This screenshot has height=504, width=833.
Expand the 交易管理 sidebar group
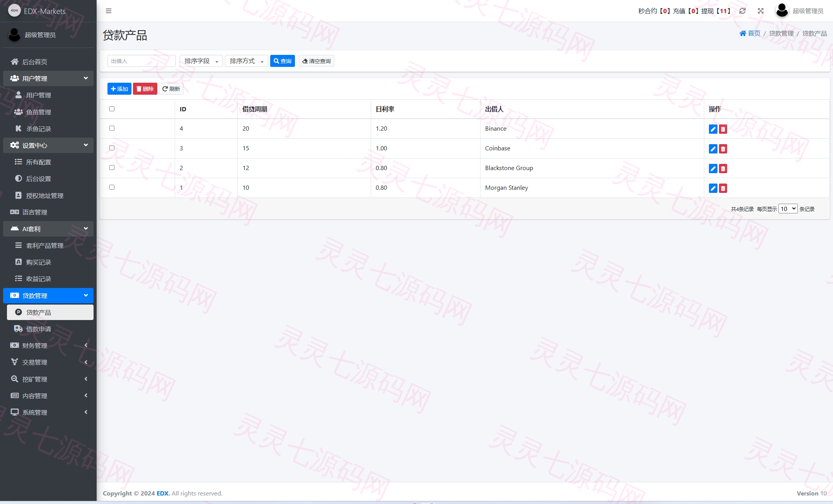48,362
